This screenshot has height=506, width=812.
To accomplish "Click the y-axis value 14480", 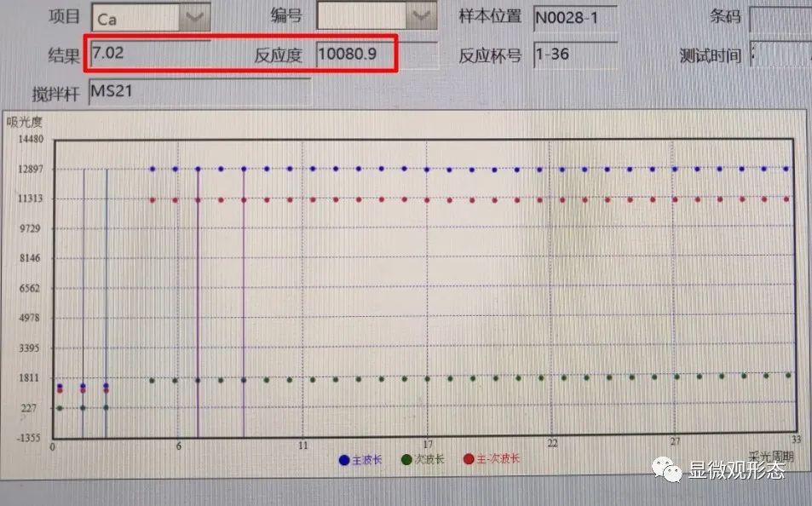I will pos(31,140).
